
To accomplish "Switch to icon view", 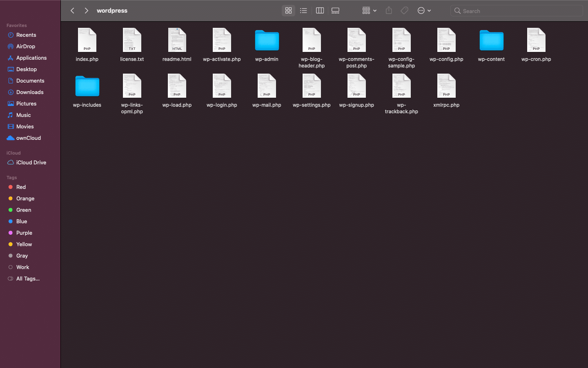I will [x=288, y=11].
